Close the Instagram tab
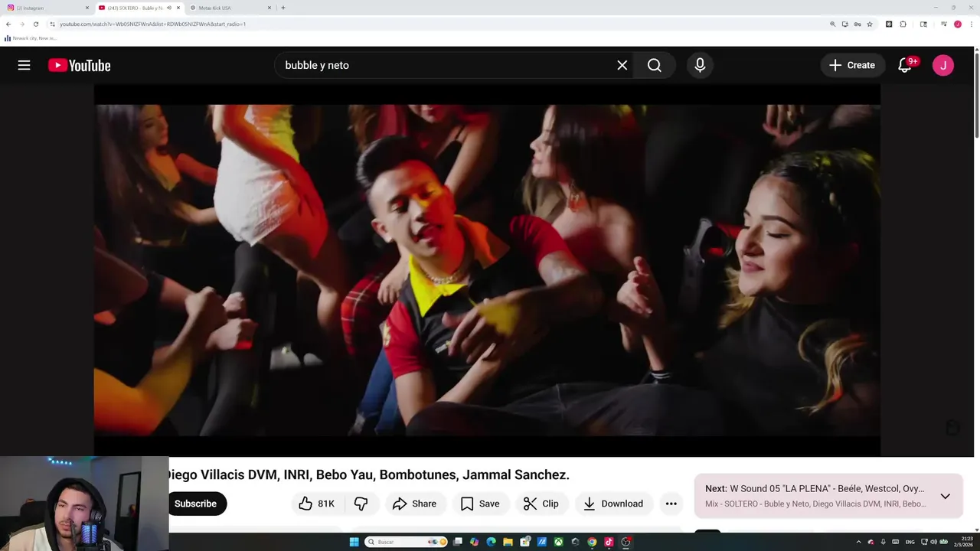This screenshot has height=551, width=980. click(87, 8)
